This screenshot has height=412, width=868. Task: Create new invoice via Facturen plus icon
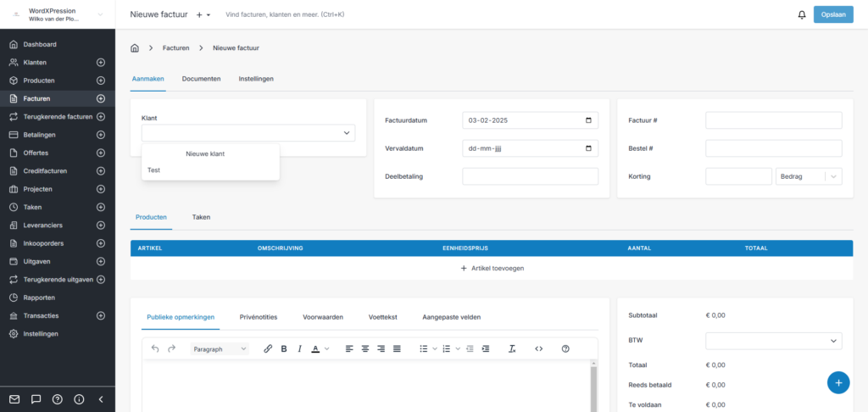pos(101,98)
